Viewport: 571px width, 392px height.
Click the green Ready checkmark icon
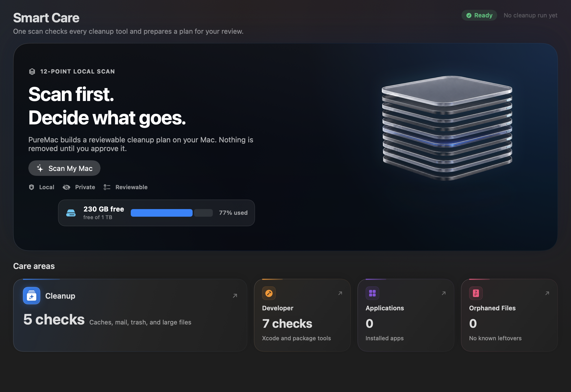point(469,16)
